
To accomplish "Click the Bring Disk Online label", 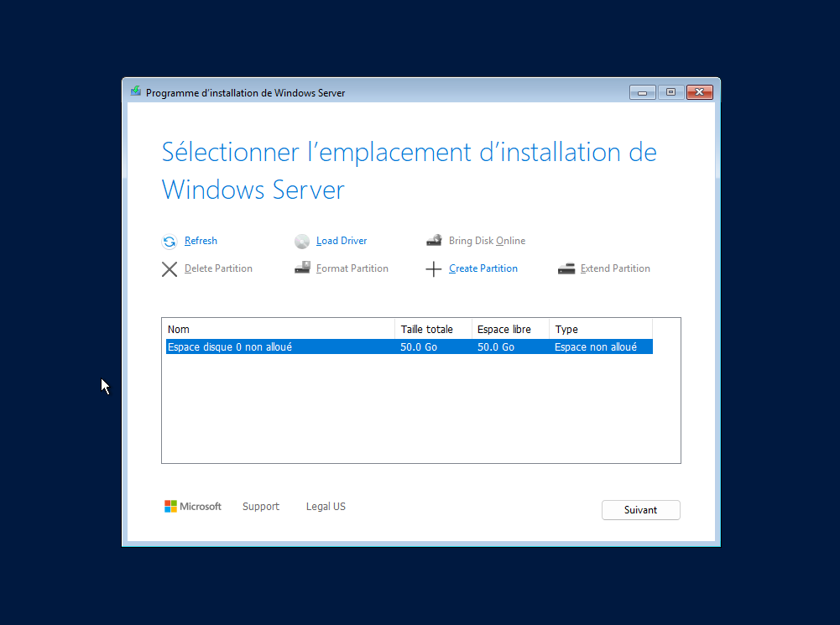I will [487, 241].
